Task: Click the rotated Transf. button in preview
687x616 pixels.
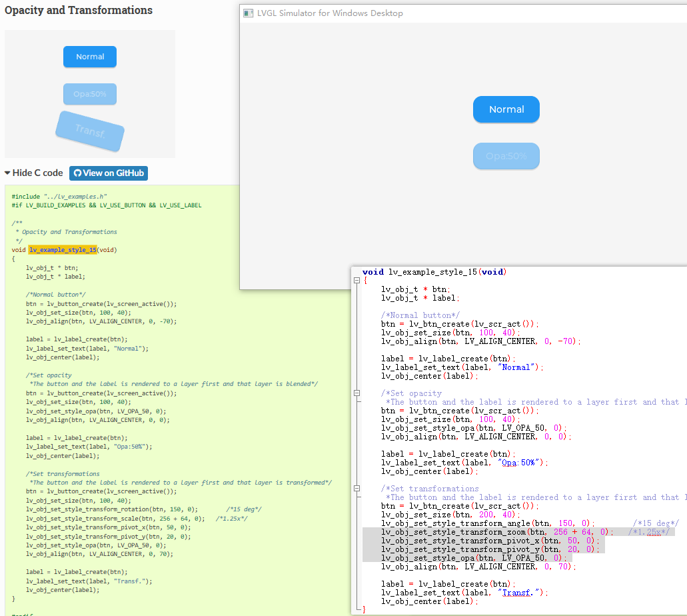Action: click(90, 131)
